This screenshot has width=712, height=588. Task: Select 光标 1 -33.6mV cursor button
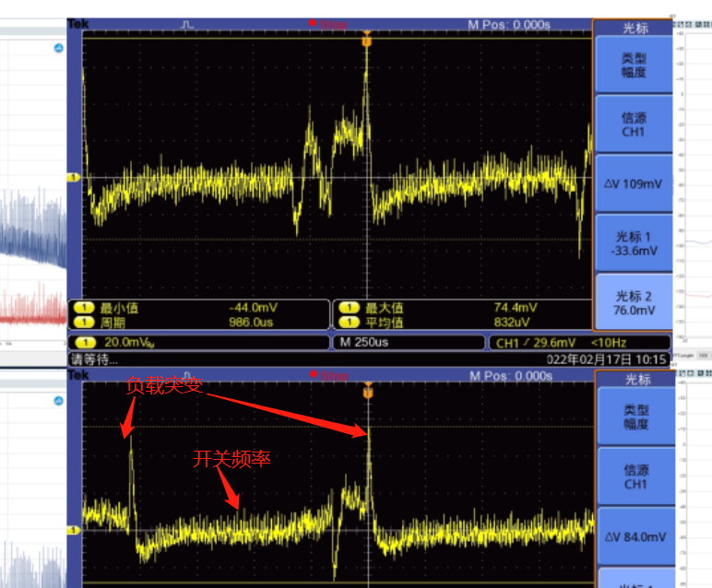634,243
